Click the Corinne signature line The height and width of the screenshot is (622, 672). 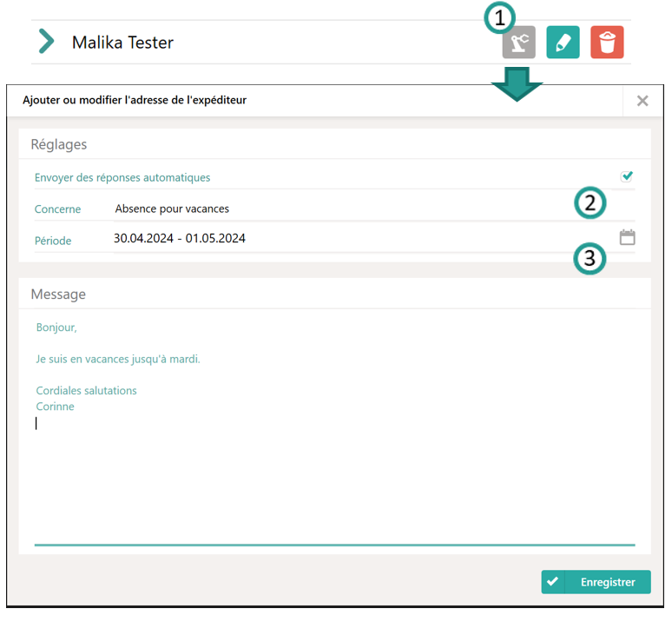pyautogui.click(x=55, y=407)
